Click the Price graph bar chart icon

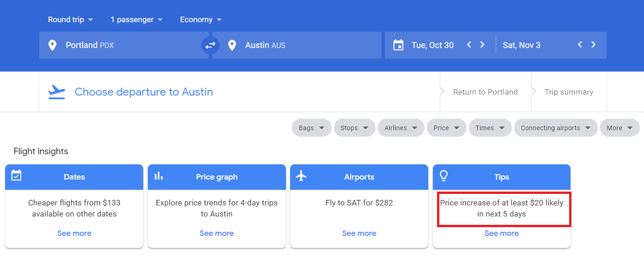click(159, 175)
